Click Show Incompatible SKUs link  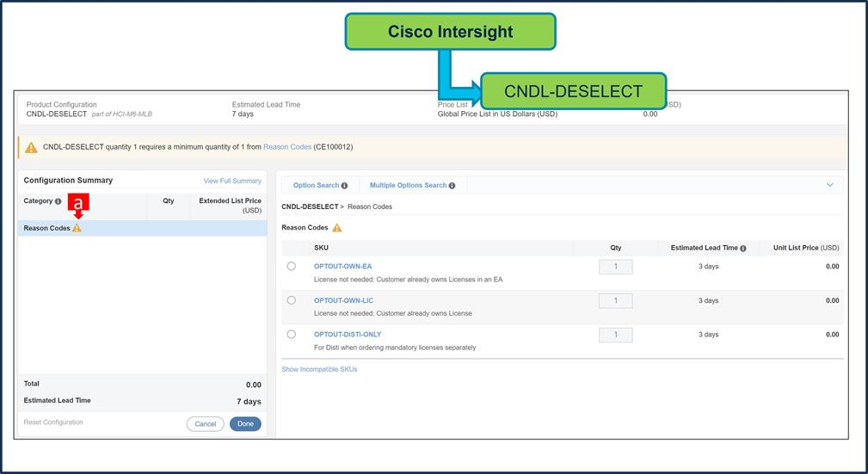(x=319, y=369)
